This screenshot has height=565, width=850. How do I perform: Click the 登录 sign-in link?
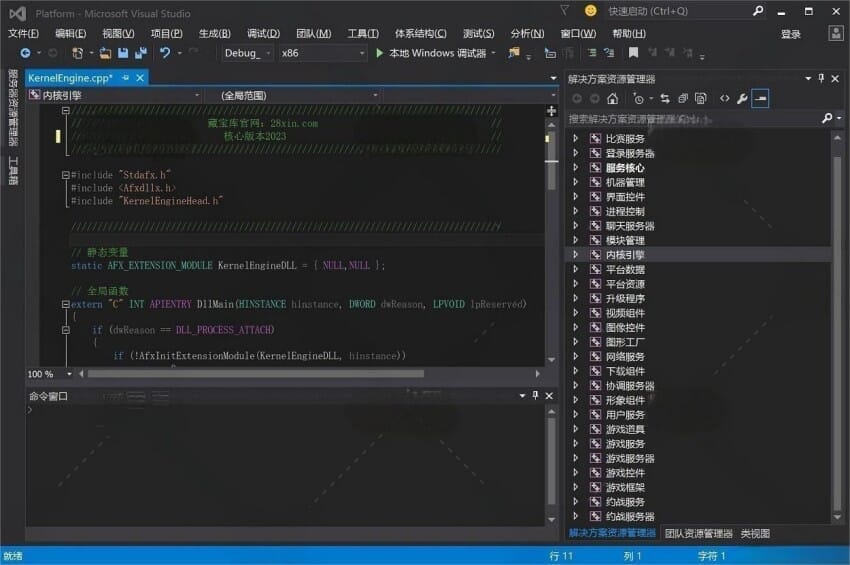pyautogui.click(x=790, y=33)
